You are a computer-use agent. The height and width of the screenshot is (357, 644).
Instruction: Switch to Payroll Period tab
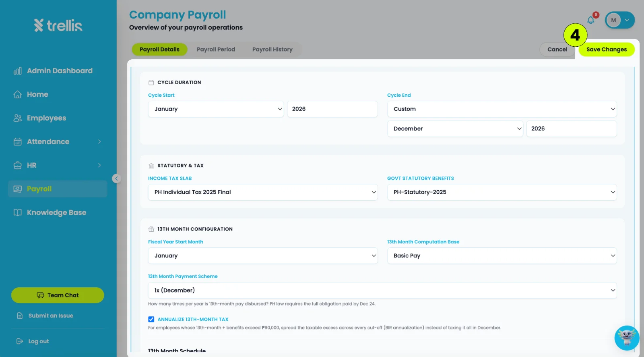tap(216, 50)
